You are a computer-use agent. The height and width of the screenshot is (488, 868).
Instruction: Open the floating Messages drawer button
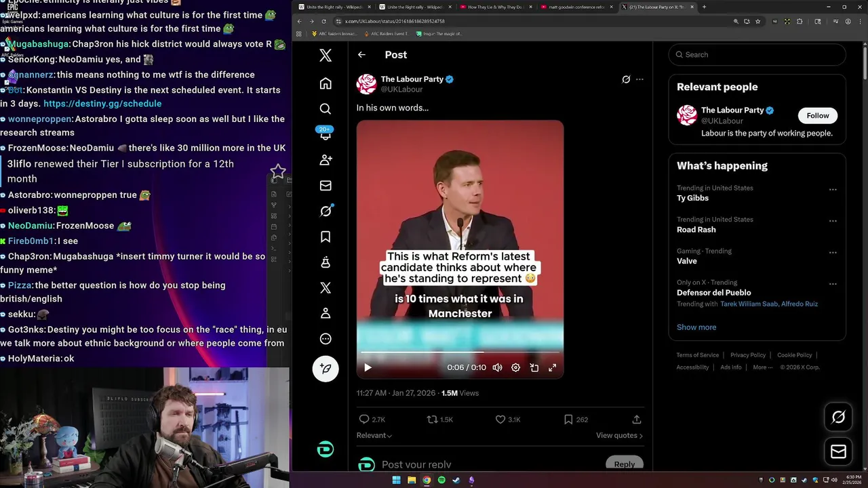tap(838, 451)
